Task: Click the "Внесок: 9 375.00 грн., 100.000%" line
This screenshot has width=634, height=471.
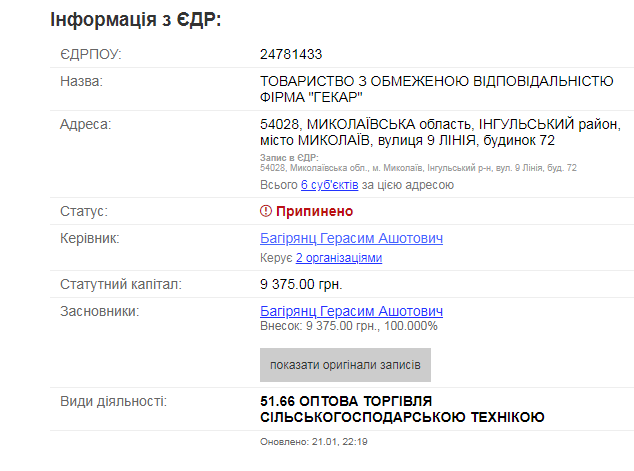Action: [x=348, y=326]
